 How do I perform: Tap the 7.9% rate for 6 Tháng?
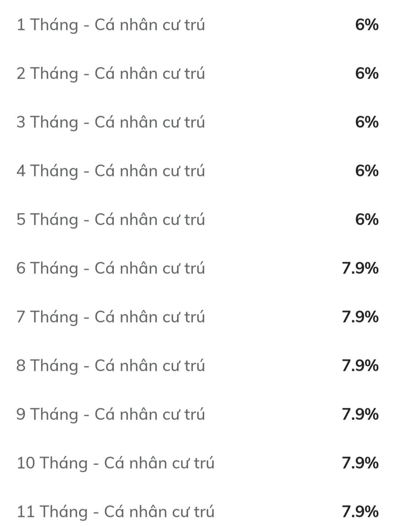pyautogui.click(x=360, y=268)
